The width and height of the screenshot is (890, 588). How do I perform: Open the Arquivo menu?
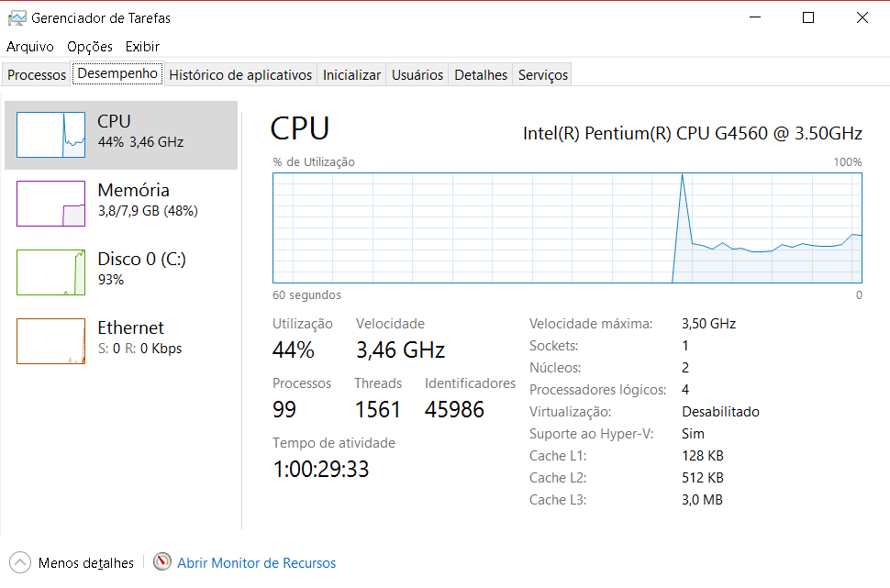(30, 46)
